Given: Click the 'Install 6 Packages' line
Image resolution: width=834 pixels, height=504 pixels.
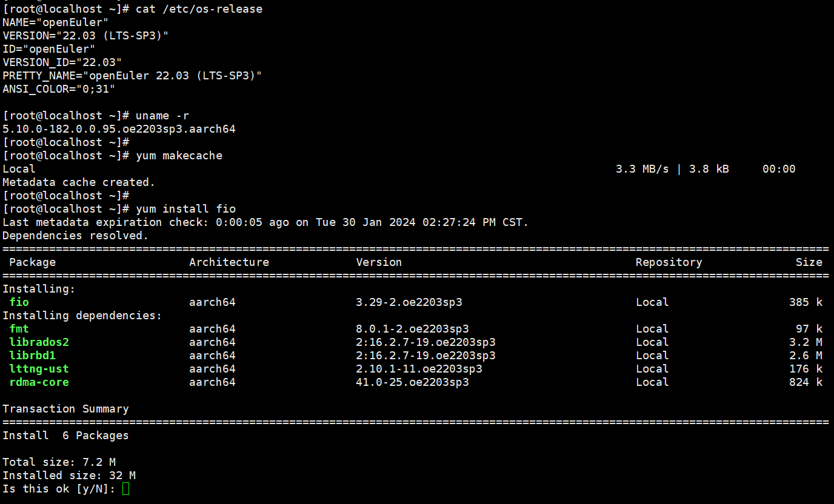Looking at the screenshot, I should pos(65,435).
